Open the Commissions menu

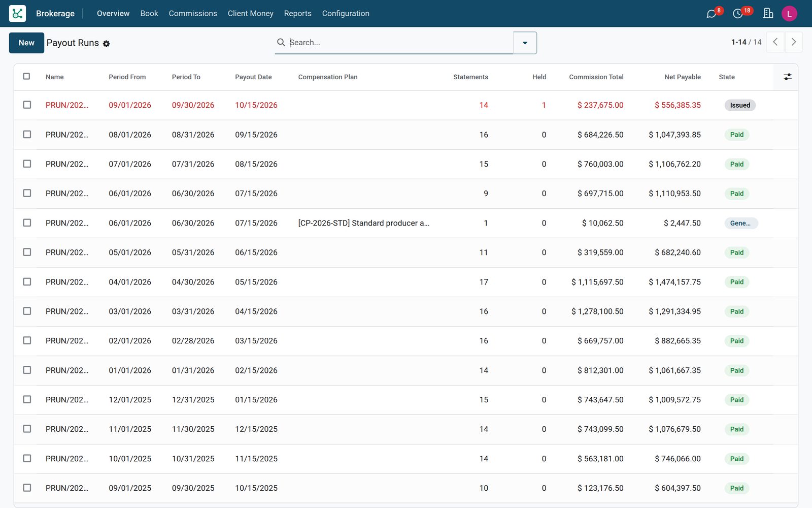pos(193,13)
